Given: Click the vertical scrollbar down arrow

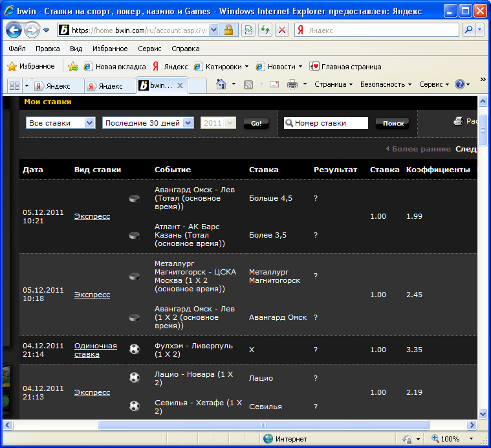Looking at the screenshot, I should click(483, 414).
